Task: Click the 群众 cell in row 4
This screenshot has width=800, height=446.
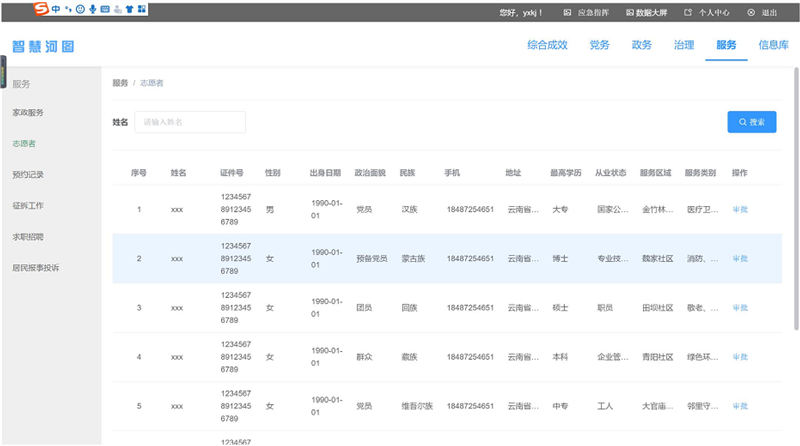Action: [x=364, y=357]
